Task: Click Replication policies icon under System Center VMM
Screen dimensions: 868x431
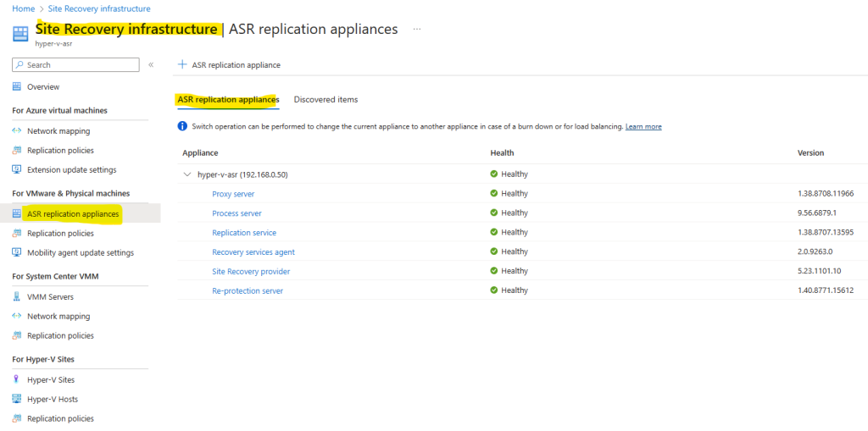Action: [x=17, y=336]
